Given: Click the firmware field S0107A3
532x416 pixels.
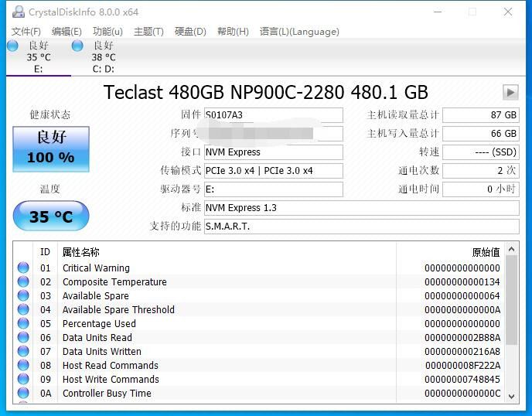Looking at the screenshot, I should click(274, 115).
